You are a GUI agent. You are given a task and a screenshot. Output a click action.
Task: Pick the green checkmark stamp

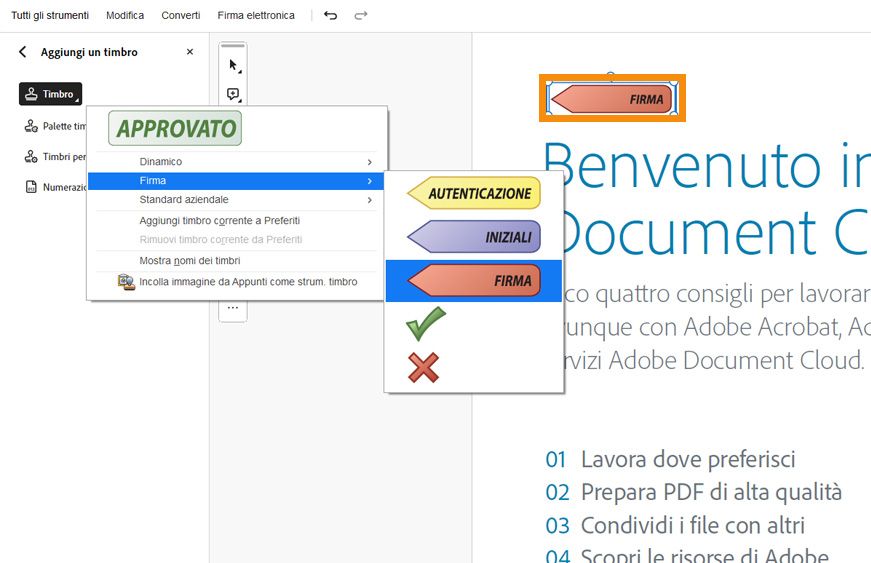[426, 323]
